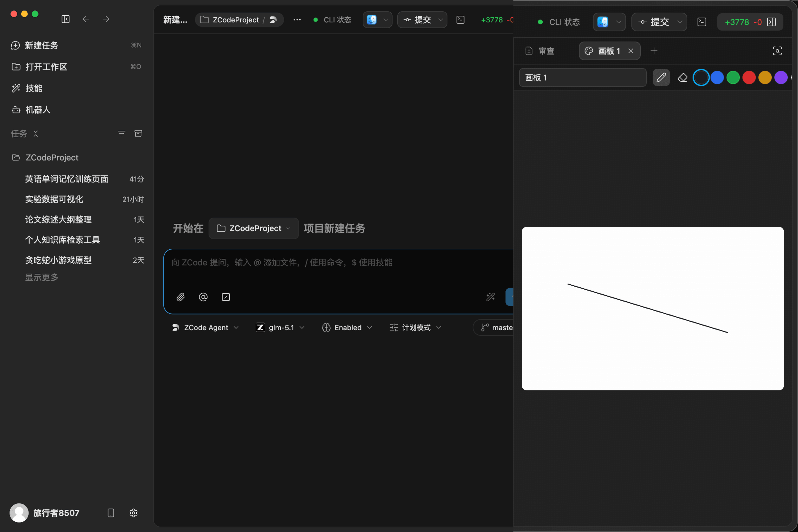
Task: Click the mobile device icon near username
Action: pyautogui.click(x=111, y=513)
